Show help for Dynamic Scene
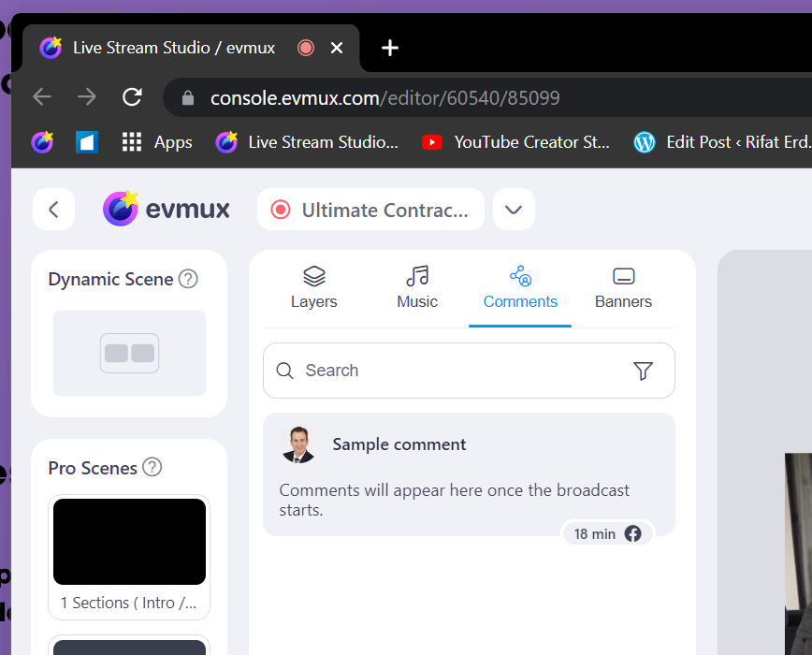 click(x=188, y=279)
